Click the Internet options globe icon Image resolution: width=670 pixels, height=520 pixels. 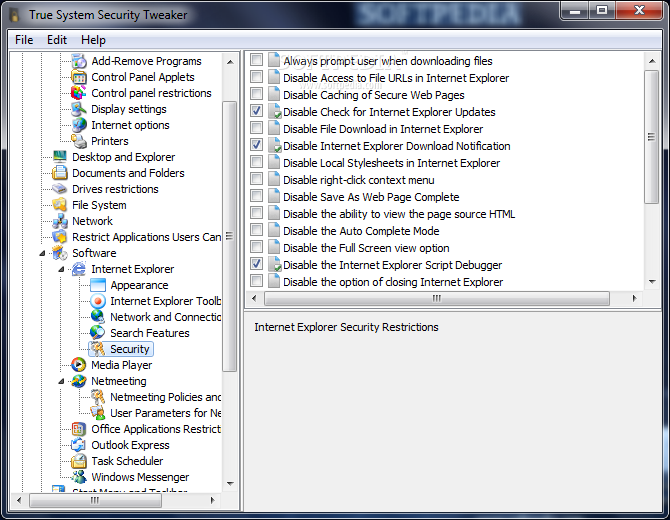(79, 125)
